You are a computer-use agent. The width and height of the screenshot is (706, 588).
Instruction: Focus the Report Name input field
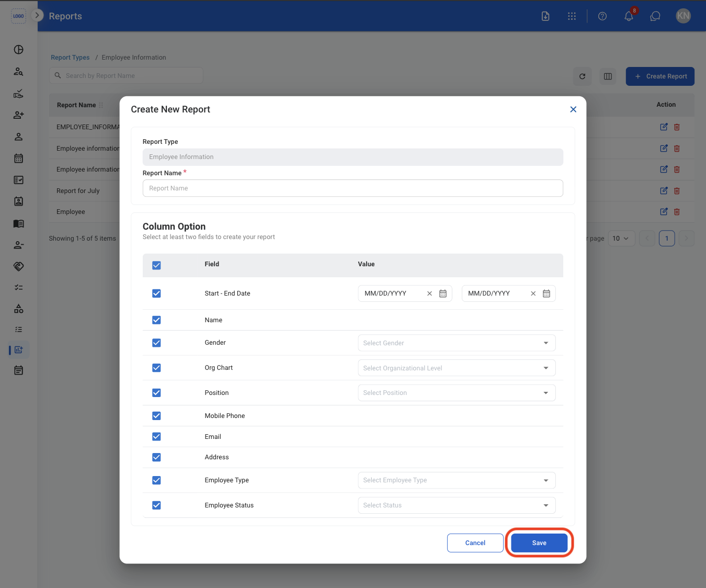coord(353,188)
